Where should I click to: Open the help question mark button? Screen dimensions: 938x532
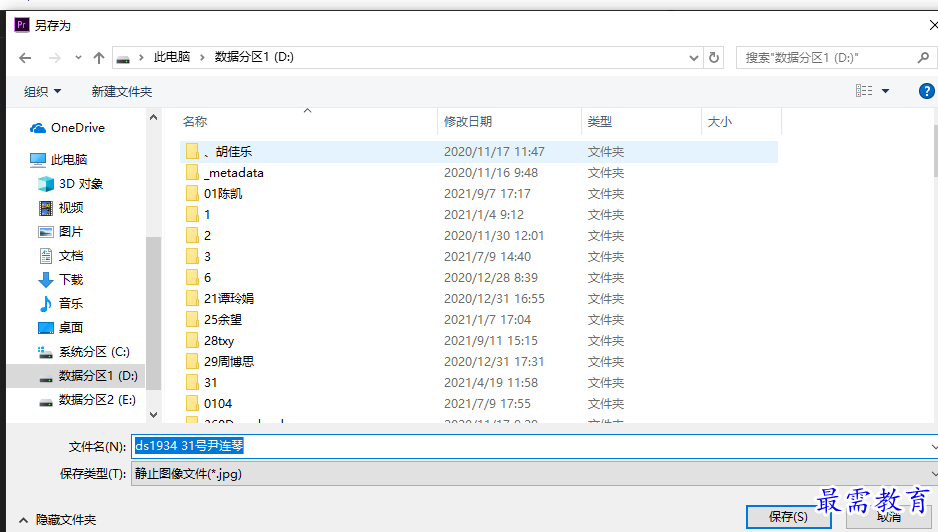click(x=927, y=91)
